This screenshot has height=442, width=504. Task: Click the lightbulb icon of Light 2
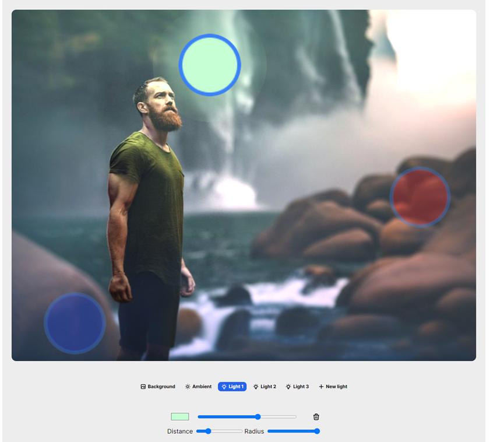[x=256, y=387]
